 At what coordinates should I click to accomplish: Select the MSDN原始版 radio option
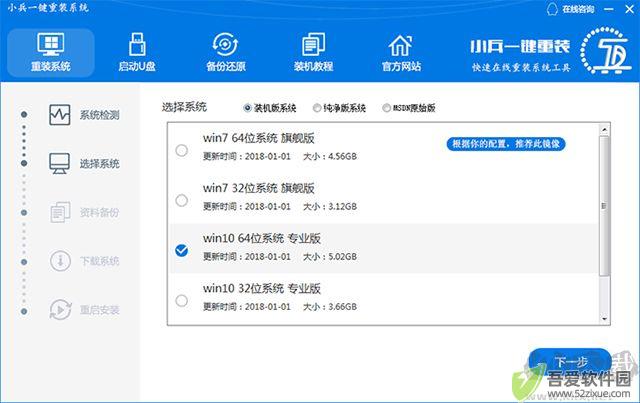[x=386, y=108]
